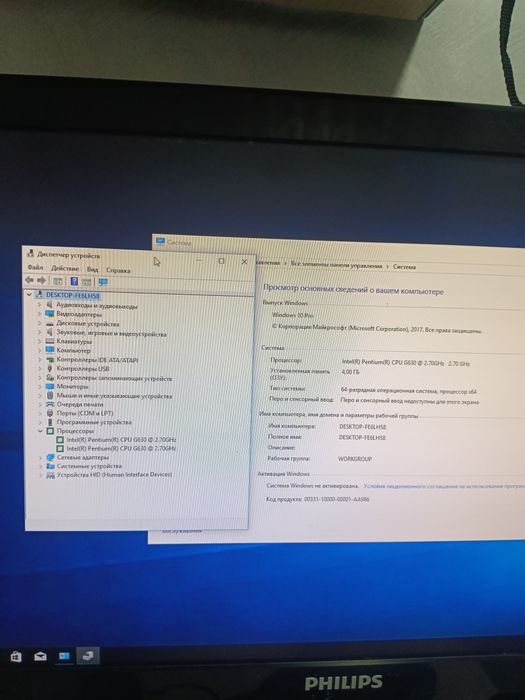Open the Действие menu
Screen dimensions: 525x700
[x=65, y=268]
